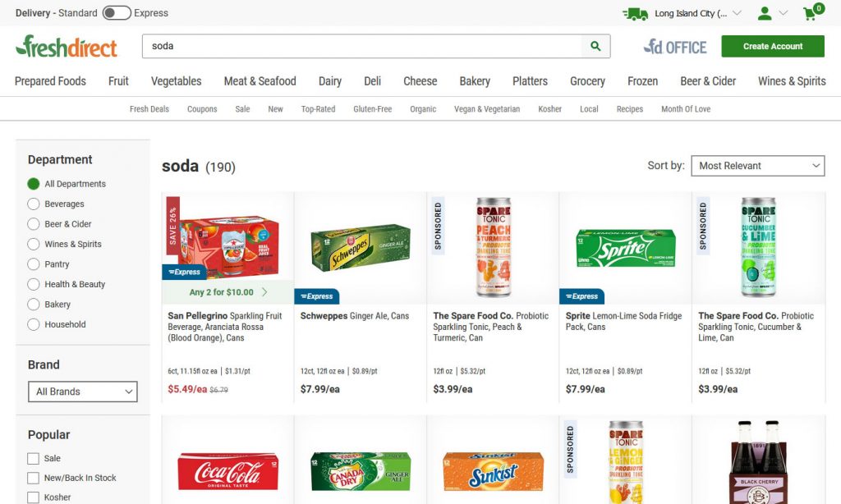
Task: Select the Wines & Spirits department filter
Action: (33, 244)
